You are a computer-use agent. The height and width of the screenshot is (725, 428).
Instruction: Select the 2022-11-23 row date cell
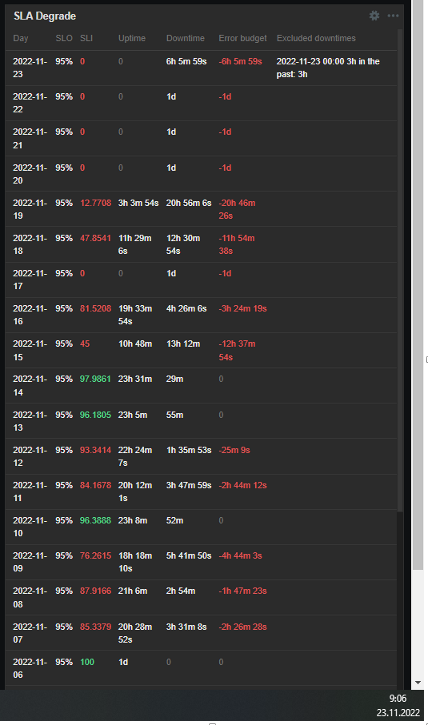[x=30, y=68]
